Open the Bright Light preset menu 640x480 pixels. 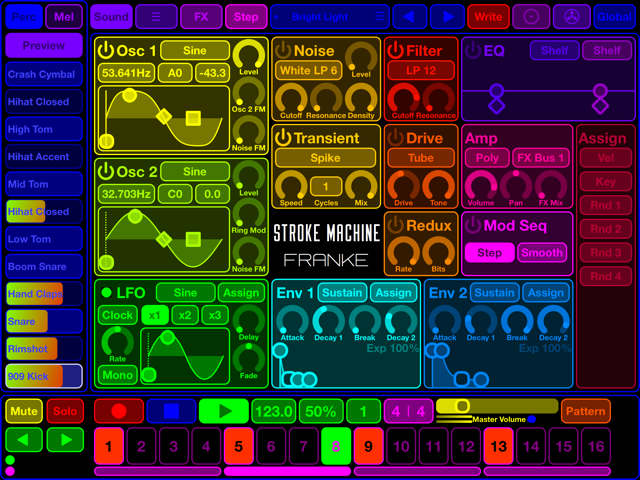click(330, 17)
